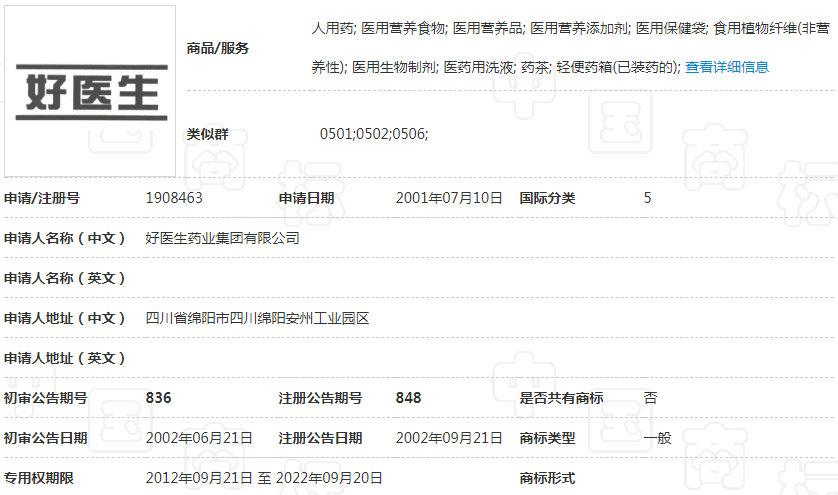Click the 商标形式 label
The width and height of the screenshot is (838, 495).
coord(547,478)
